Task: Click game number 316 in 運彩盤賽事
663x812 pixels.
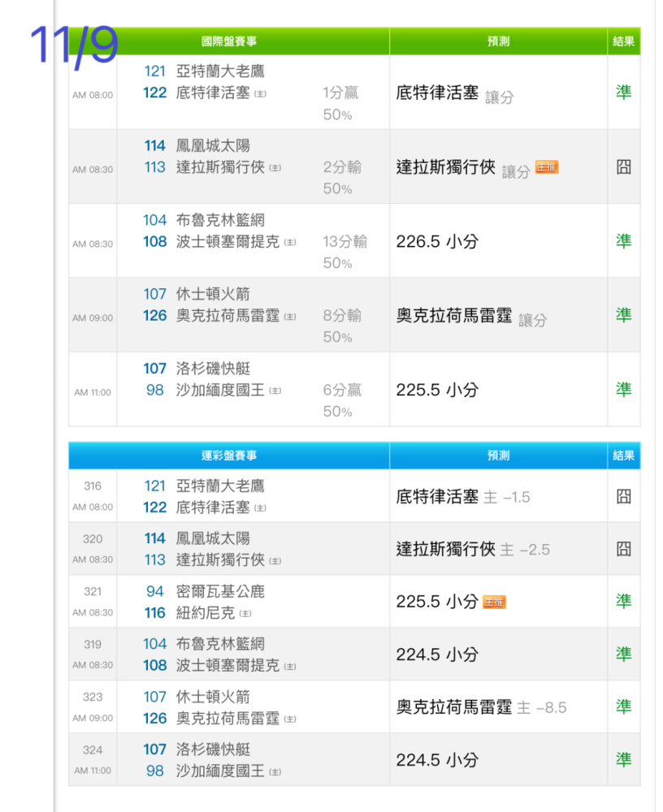Action: [x=93, y=486]
